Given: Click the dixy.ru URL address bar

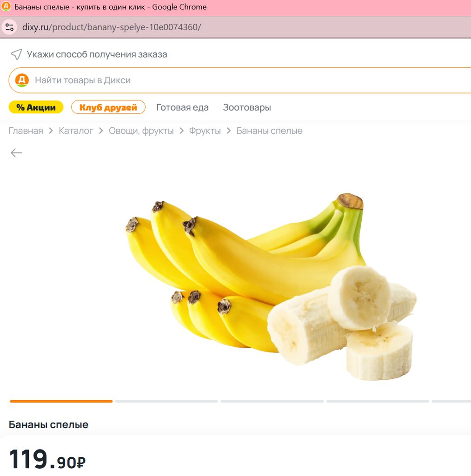Looking at the screenshot, I should pos(112,27).
